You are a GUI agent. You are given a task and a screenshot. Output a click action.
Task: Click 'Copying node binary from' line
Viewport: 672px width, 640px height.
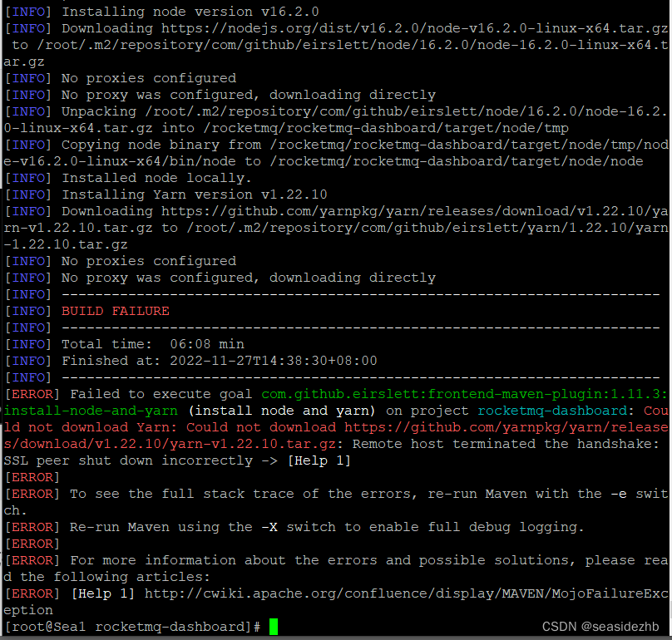(x=335, y=153)
